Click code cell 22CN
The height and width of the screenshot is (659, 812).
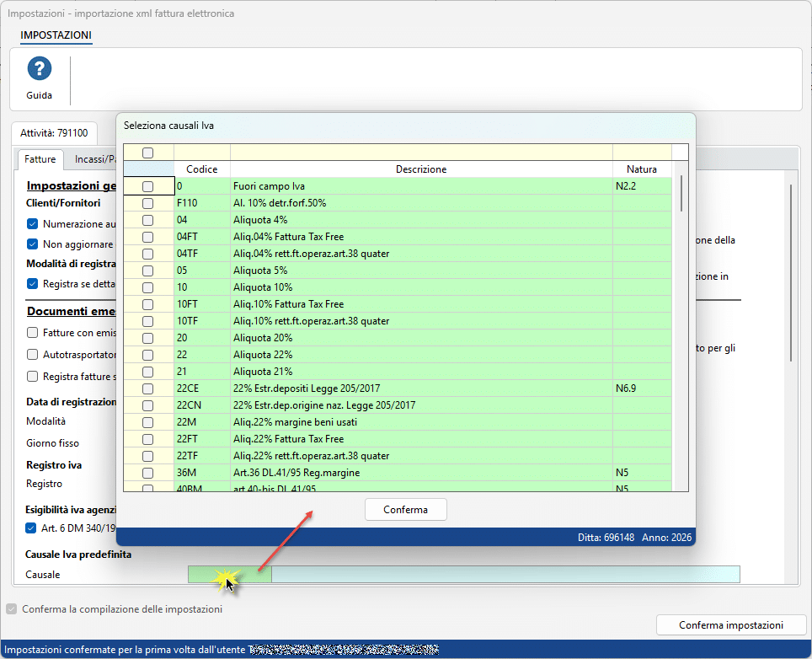point(202,405)
